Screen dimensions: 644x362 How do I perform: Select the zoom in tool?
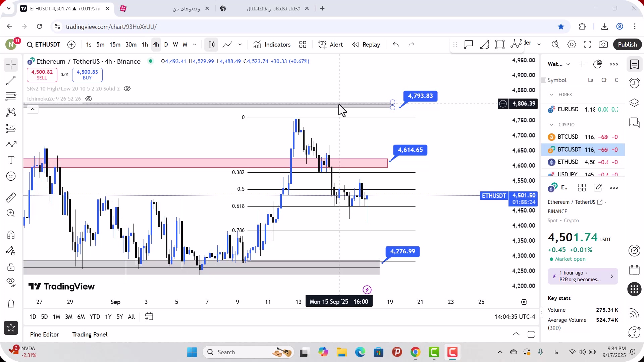pos(11,213)
